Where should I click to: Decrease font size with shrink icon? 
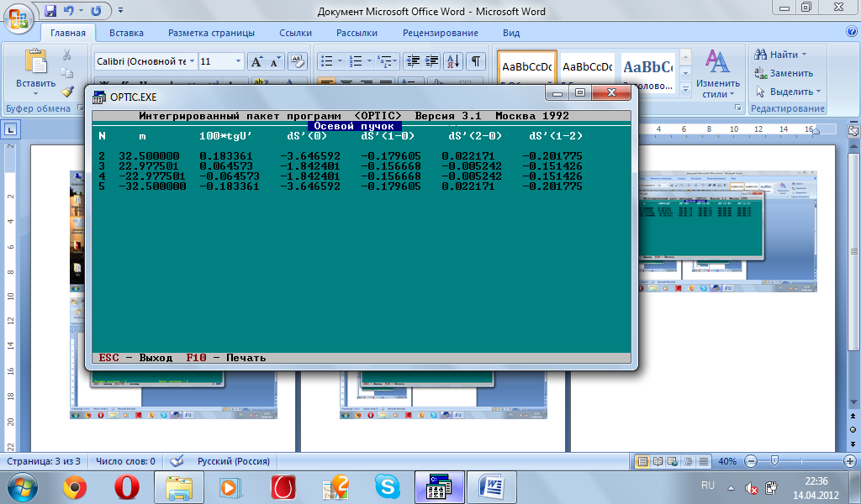coord(275,61)
